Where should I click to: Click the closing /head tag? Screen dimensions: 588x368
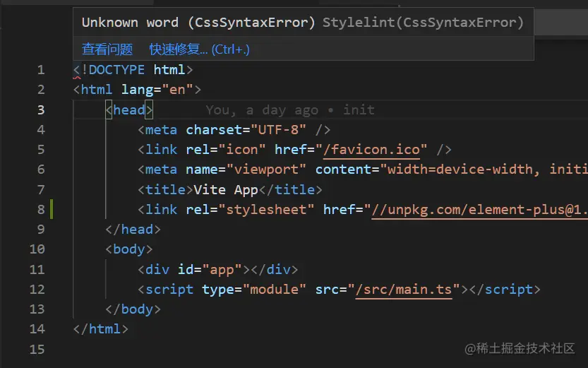click(x=133, y=230)
